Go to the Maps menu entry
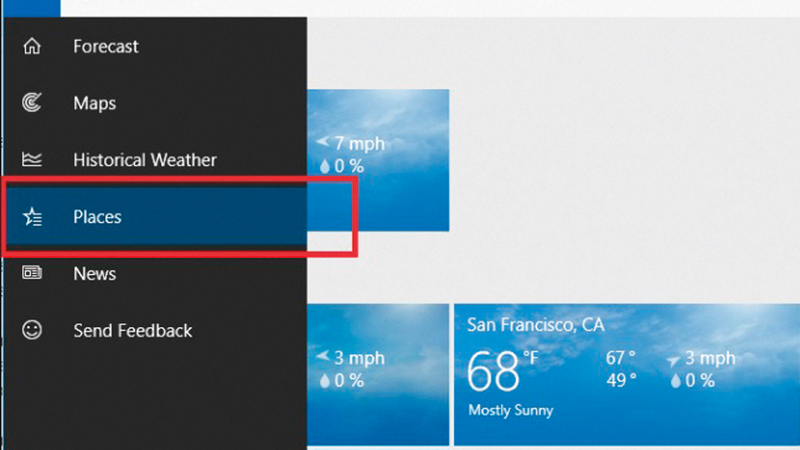The image size is (800, 450). point(94,103)
